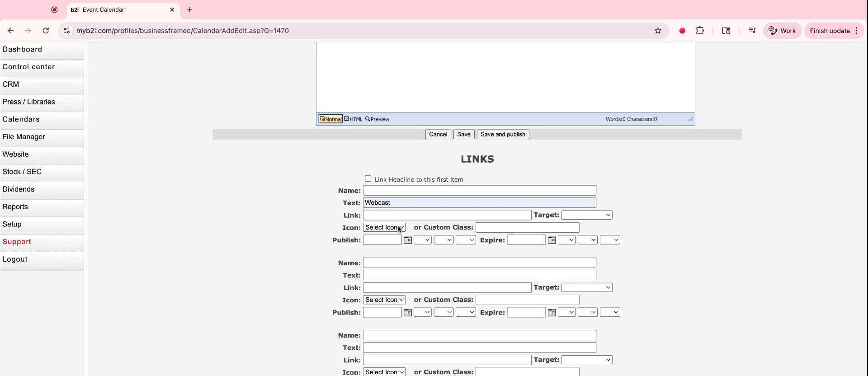Open third link Select Icon dropdown
The image size is (868, 376).
pyautogui.click(x=384, y=372)
